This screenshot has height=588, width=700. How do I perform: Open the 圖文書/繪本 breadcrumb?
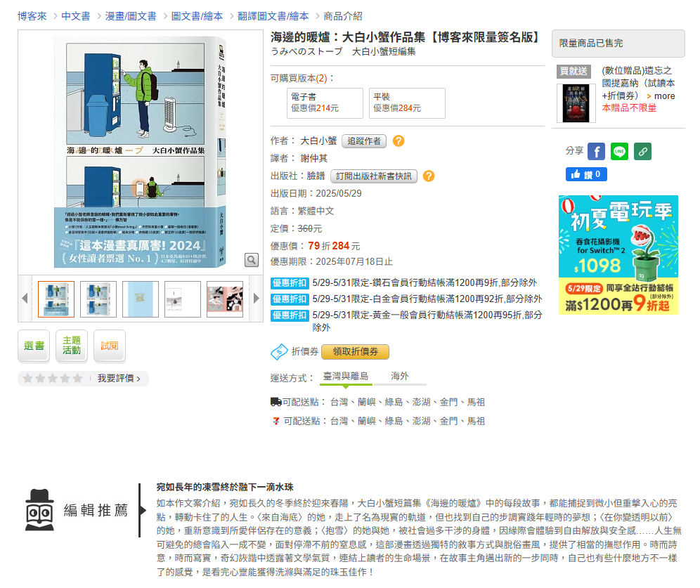click(x=197, y=16)
